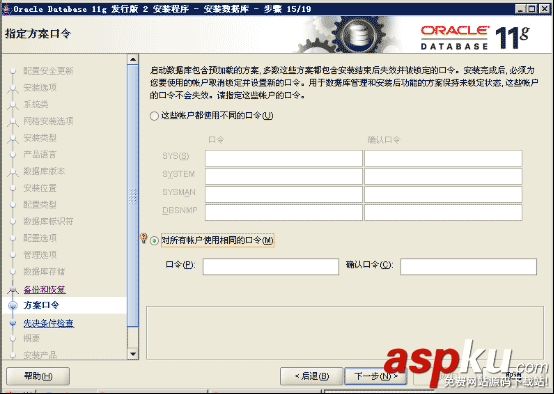Go back with 后退(B) button

311,376
